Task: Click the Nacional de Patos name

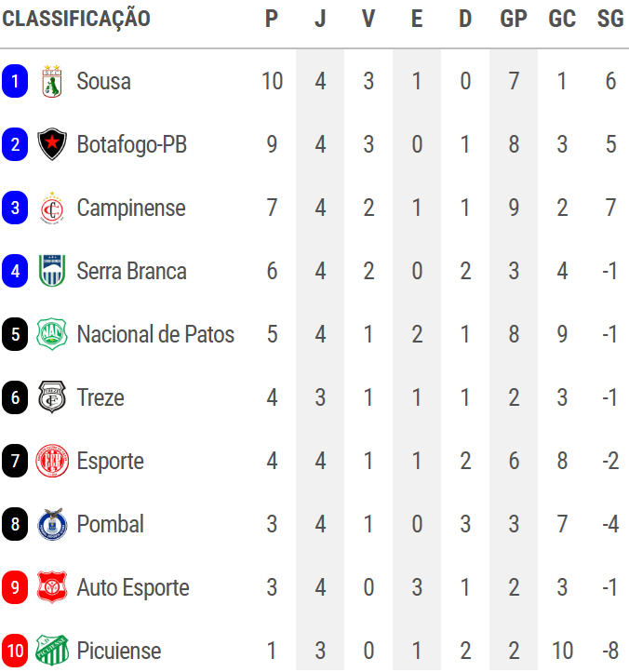Action: coord(155,335)
